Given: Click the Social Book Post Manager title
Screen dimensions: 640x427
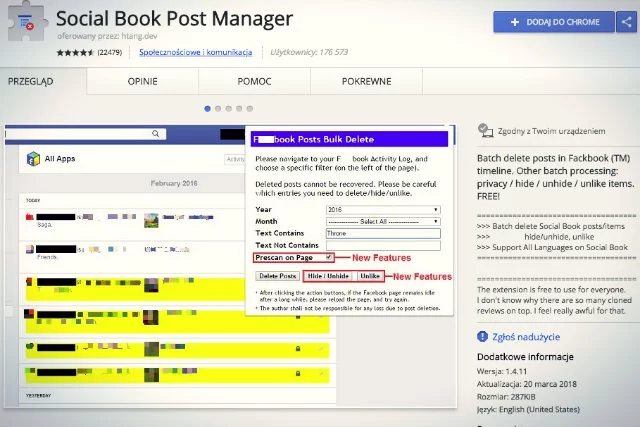Looking at the screenshot, I should [174, 18].
